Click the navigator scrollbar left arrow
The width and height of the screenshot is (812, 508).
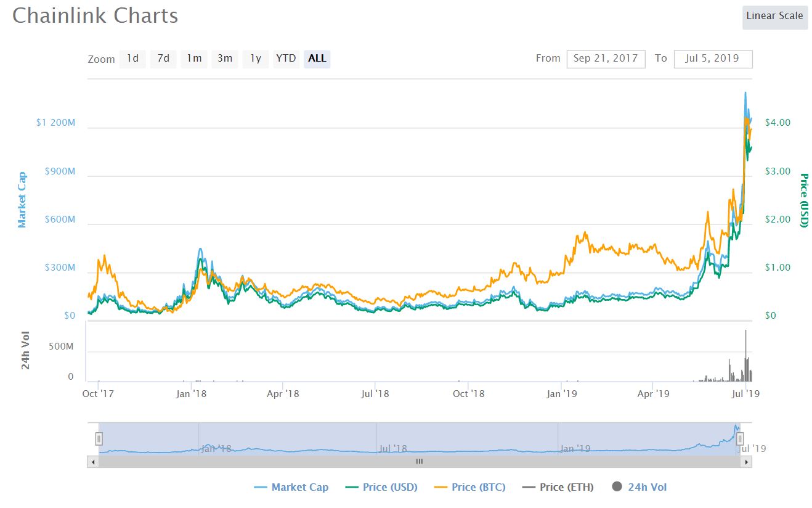point(92,461)
